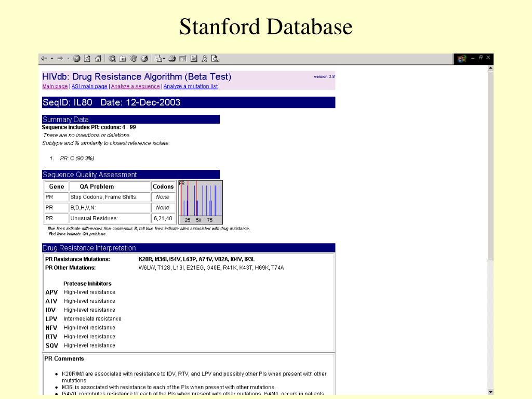532x399 pixels.
Task: Click the '6,21,40' codons cell
Action: [x=163, y=218]
